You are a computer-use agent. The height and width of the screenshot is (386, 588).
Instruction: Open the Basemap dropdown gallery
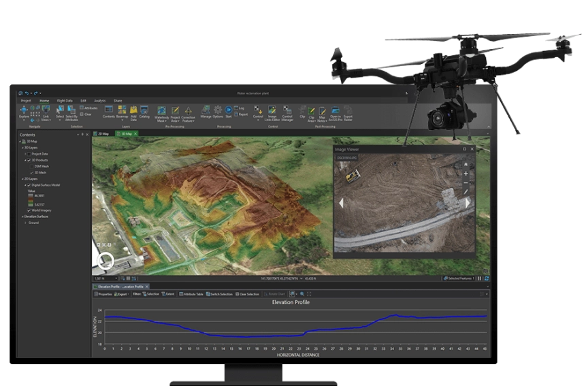122,112
